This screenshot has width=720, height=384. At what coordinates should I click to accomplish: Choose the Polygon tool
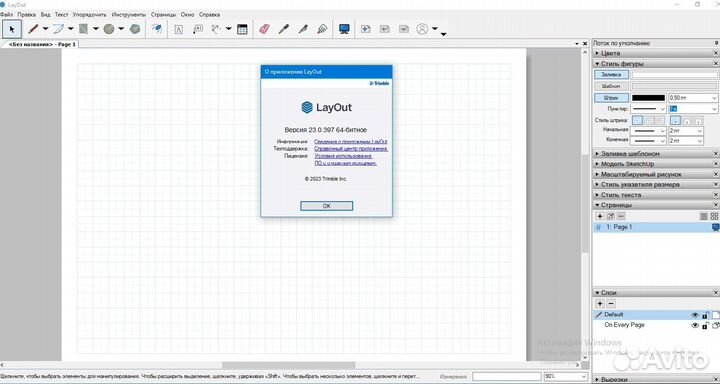point(135,29)
